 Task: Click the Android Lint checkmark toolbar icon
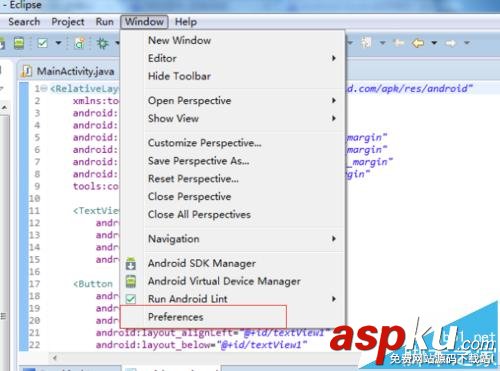pos(43,43)
